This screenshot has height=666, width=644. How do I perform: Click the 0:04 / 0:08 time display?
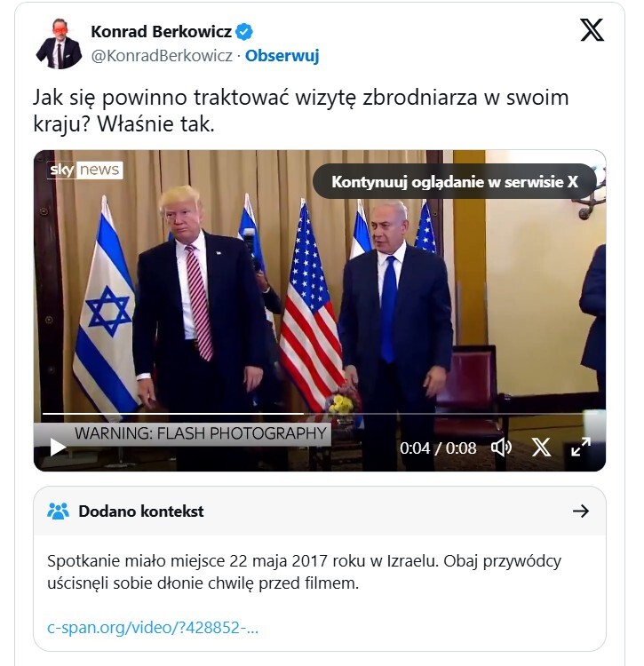point(438,448)
